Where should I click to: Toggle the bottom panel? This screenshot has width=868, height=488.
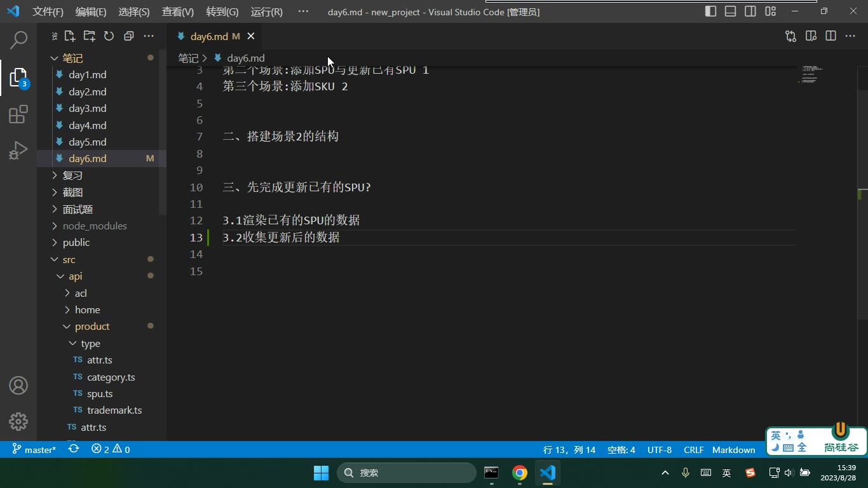click(x=731, y=11)
